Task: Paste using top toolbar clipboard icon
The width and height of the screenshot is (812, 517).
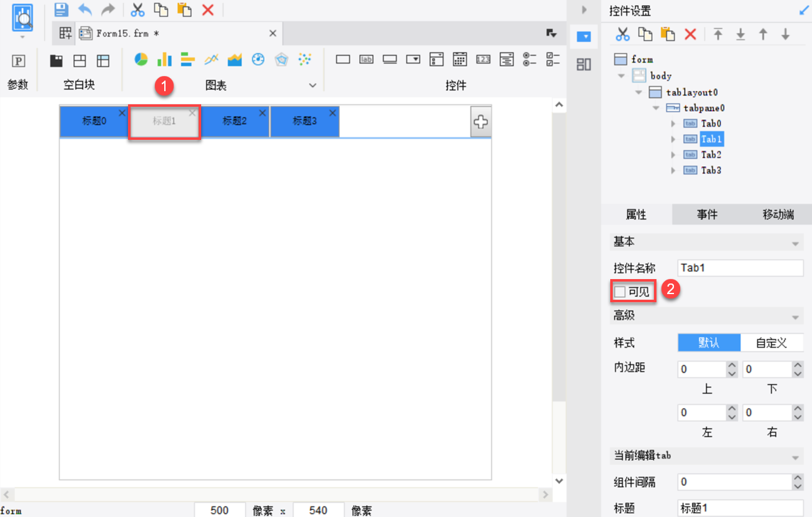Action: click(x=184, y=9)
